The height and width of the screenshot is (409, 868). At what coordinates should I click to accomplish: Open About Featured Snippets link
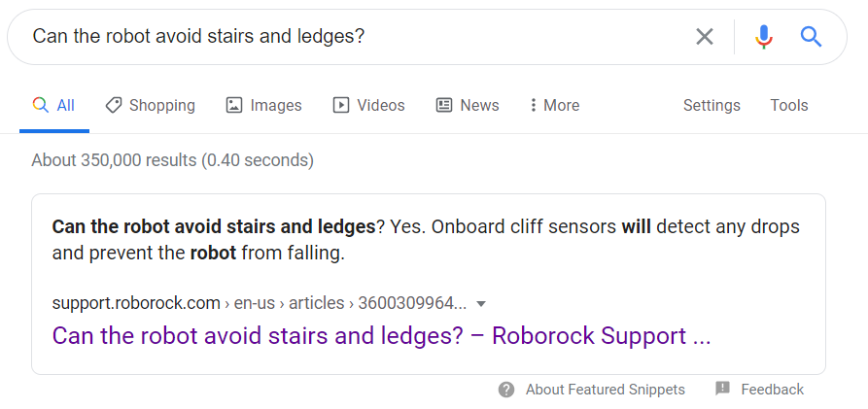click(x=605, y=390)
